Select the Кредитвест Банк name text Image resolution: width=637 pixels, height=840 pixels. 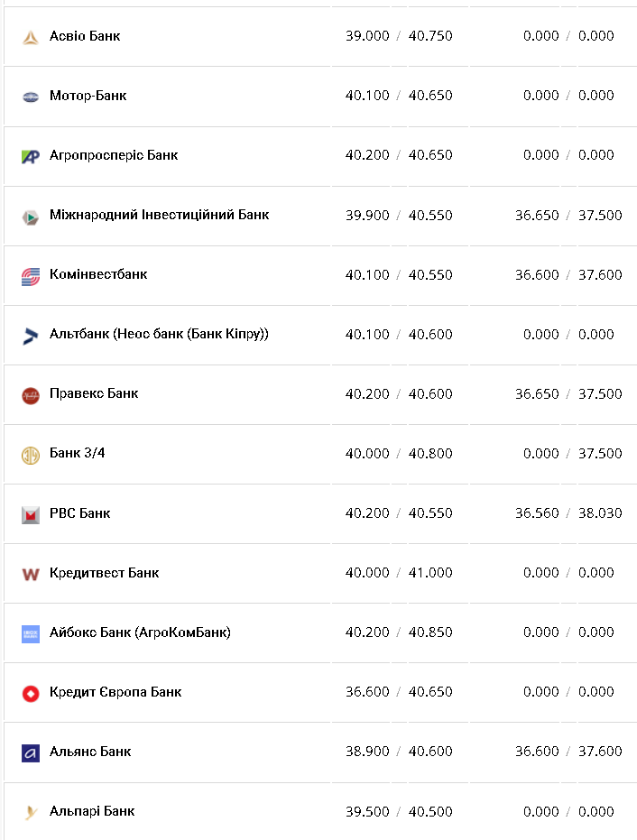[104, 573]
